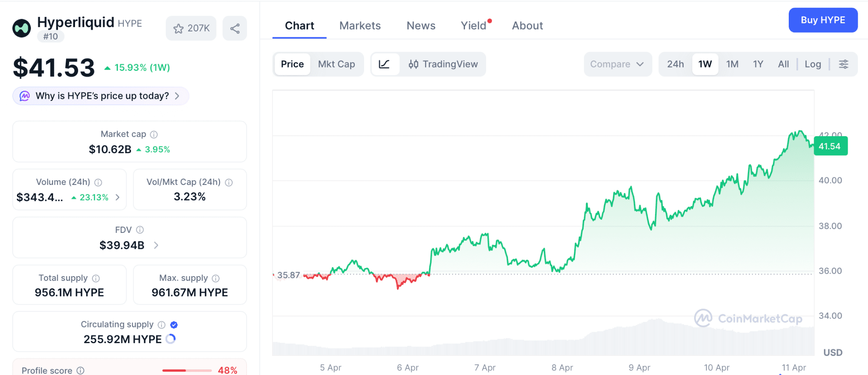868x375 pixels.
Task: Open chart settings sliders icon
Action: click(843, 64)
